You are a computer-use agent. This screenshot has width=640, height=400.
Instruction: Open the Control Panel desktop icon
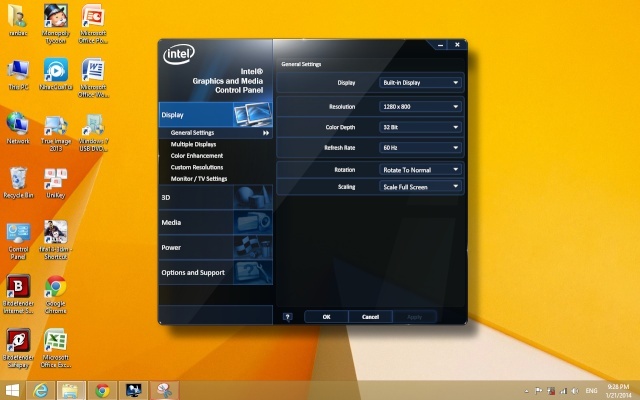[18, 241]
